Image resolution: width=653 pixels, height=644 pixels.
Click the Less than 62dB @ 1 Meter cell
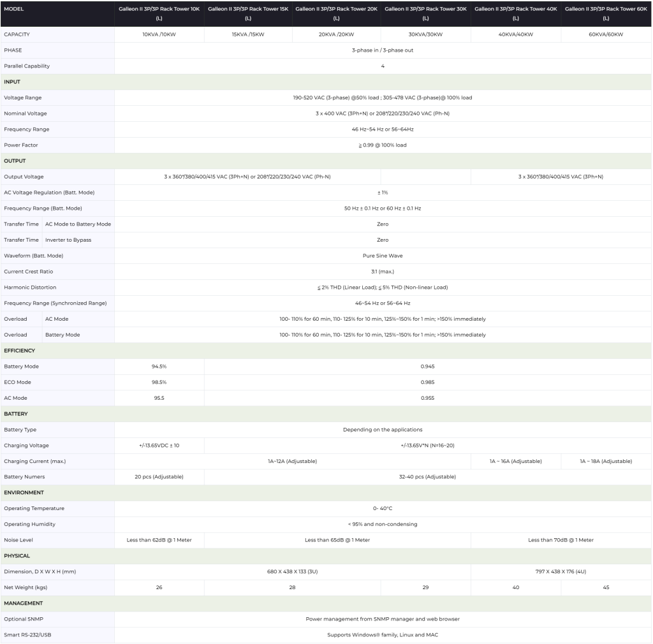click(x=159, y=540)
